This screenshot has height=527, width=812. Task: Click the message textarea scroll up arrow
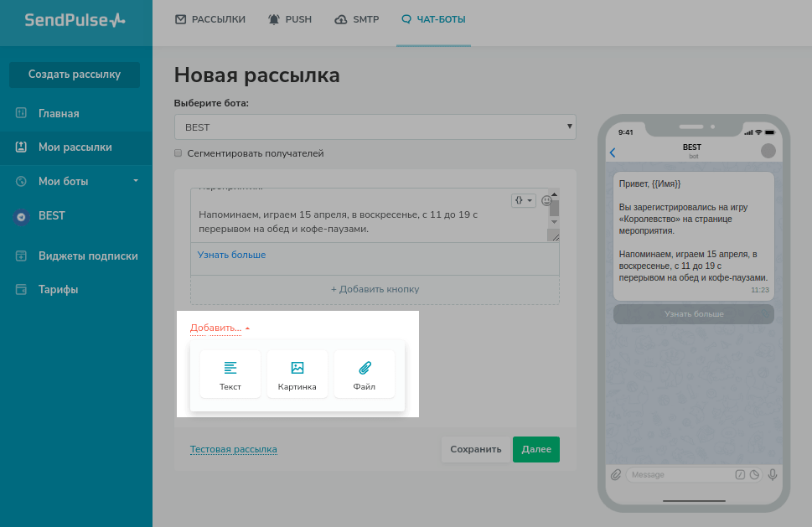point(554,194)
